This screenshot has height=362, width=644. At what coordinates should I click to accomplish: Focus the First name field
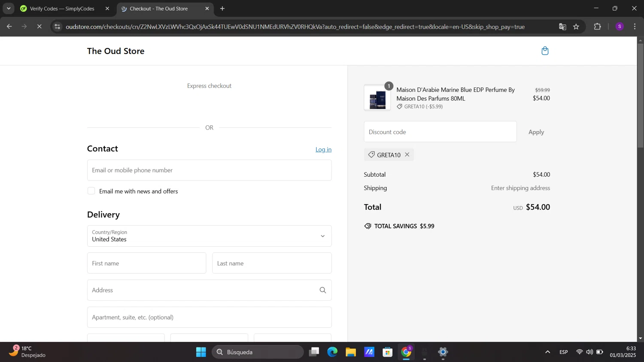click(x=146, y=263)
